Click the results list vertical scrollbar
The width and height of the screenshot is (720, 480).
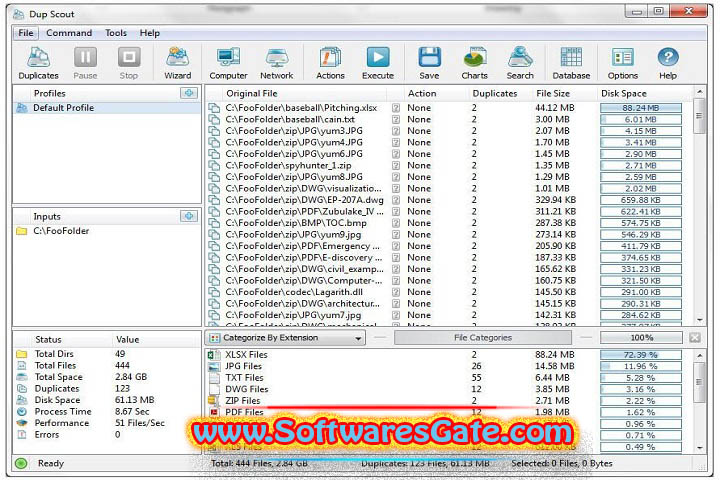699,116
